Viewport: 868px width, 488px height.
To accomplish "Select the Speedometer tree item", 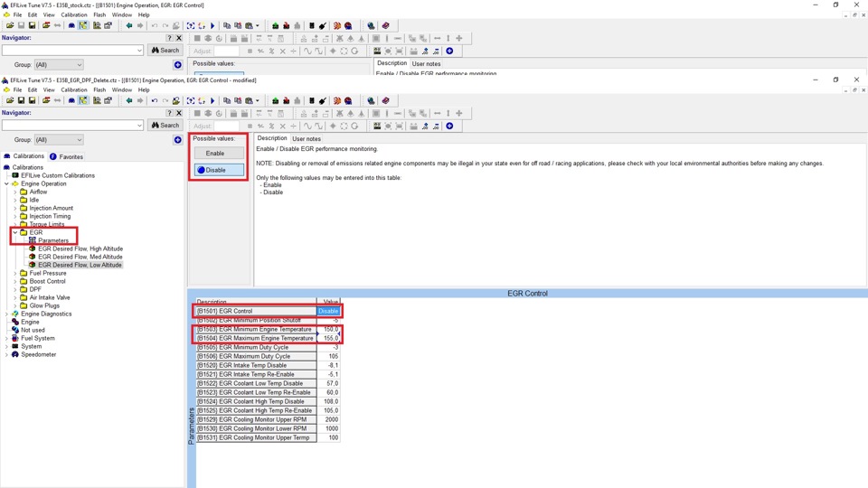I will pyautogui.click(x=38, y=354).
